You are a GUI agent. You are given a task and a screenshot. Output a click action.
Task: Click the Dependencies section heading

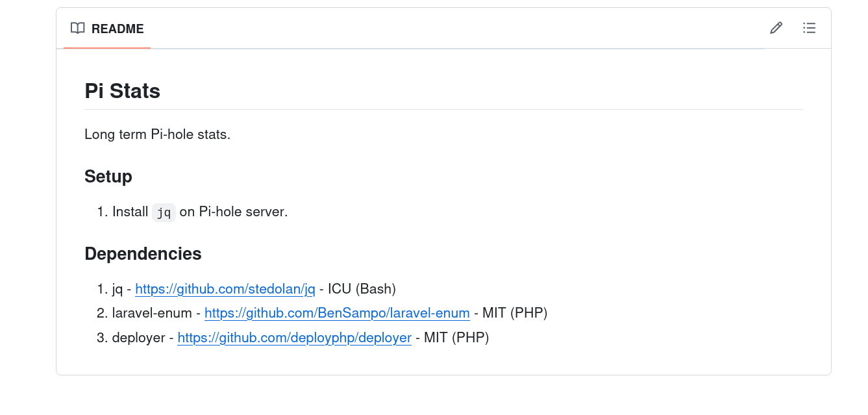click(143, 253)
